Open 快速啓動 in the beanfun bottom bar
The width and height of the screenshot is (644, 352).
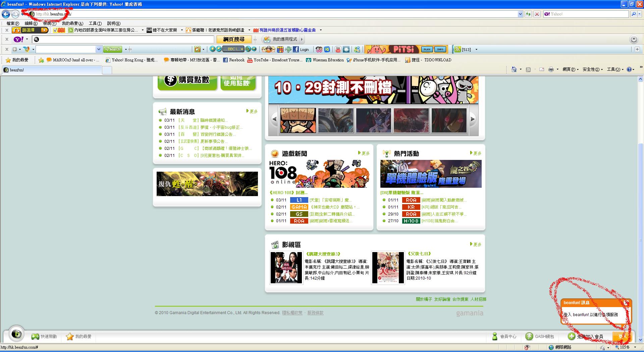coord(44,337)
